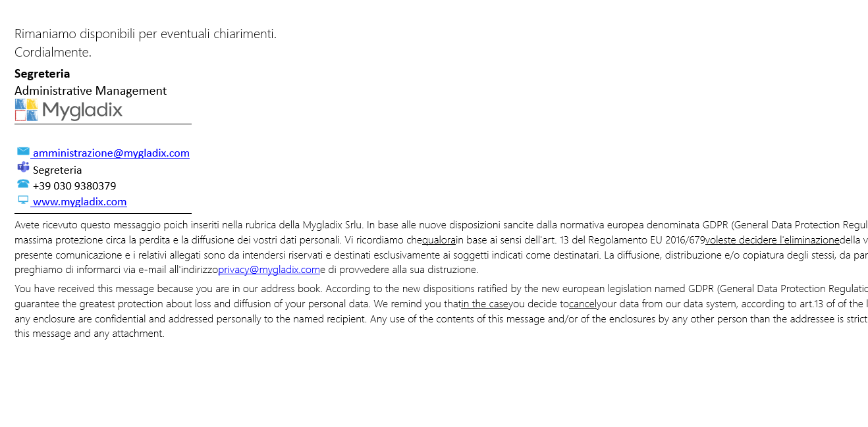Click the blue envelope email icon
The image size is (868, 427).
coord(23,151)
